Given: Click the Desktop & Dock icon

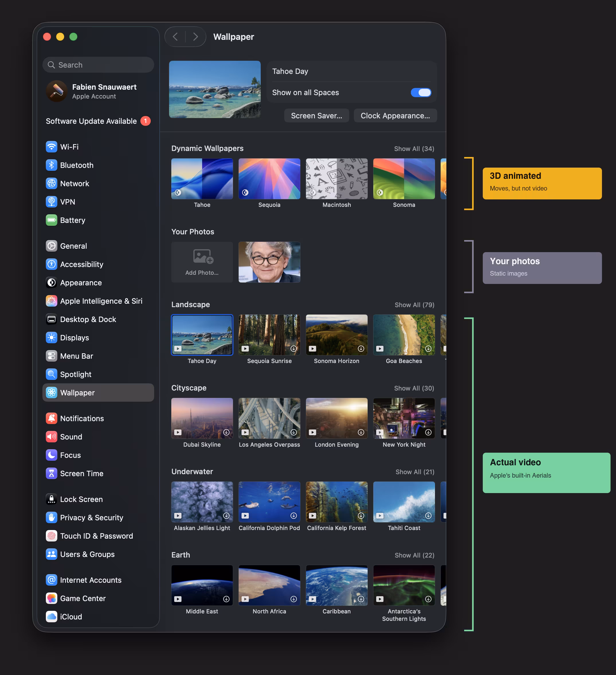Looking at the screenshot, I should [51, 319].
